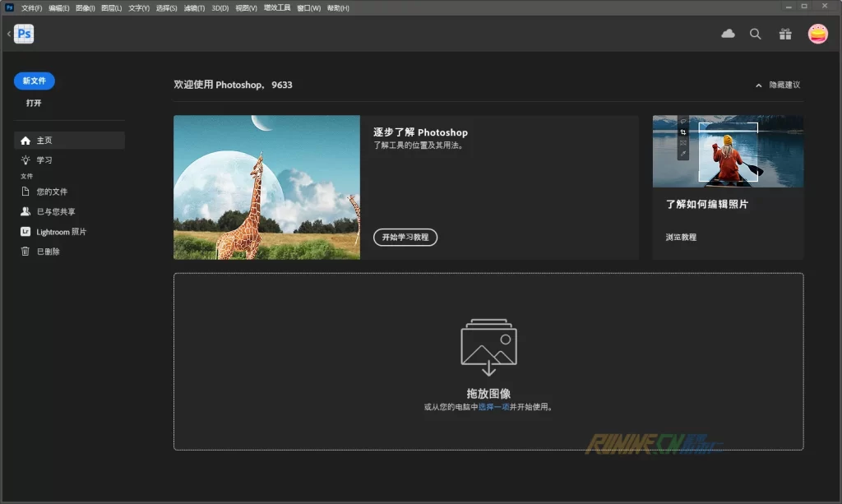Open the 文件(F) menu

pos(32,7)
